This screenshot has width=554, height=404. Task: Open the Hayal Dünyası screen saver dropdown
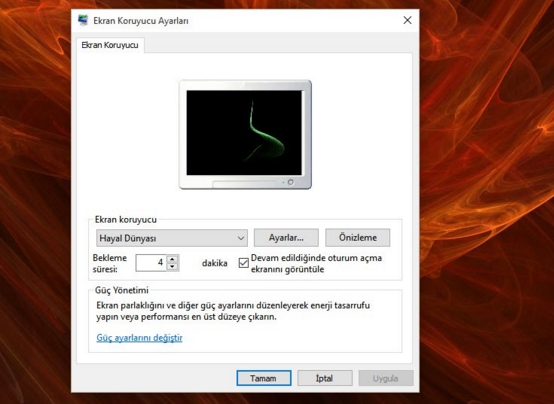(x=172, y=238)
